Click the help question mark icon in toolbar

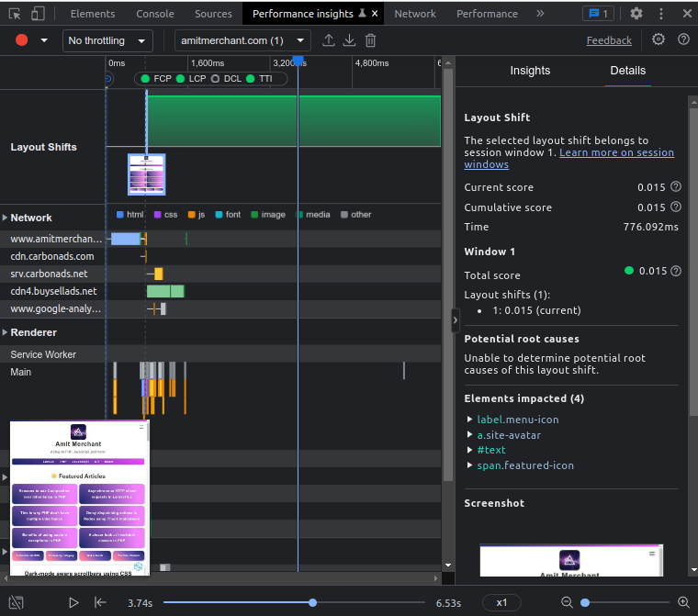click(683, 39)
